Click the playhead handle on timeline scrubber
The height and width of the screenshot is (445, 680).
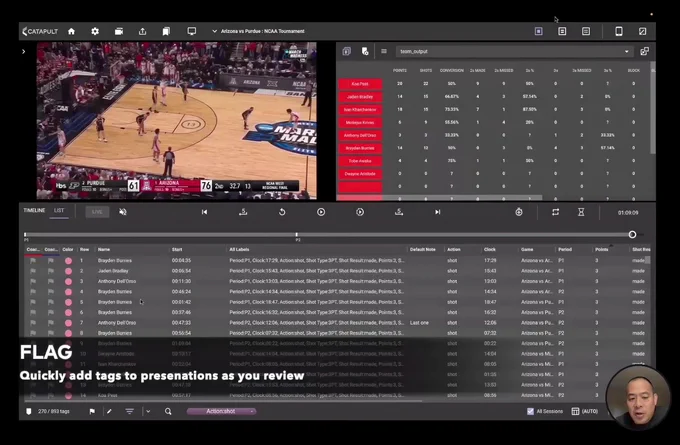pos(632,235)
